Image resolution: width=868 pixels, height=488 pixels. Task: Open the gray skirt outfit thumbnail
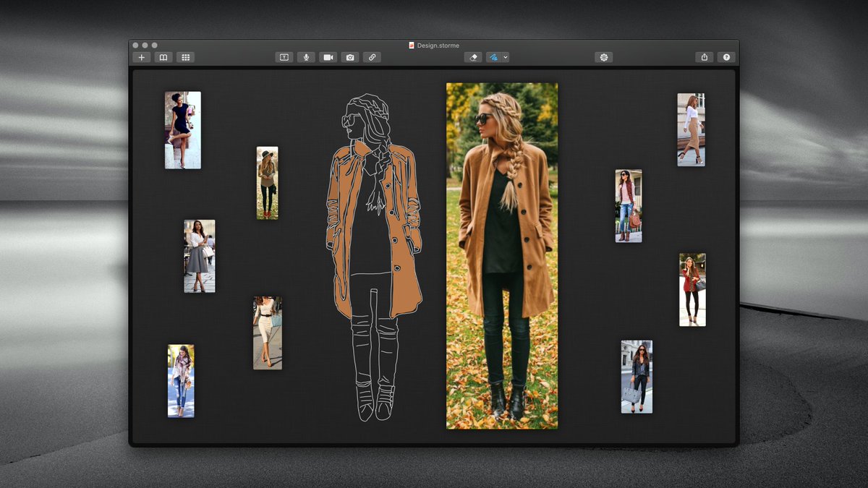(198, 254)
